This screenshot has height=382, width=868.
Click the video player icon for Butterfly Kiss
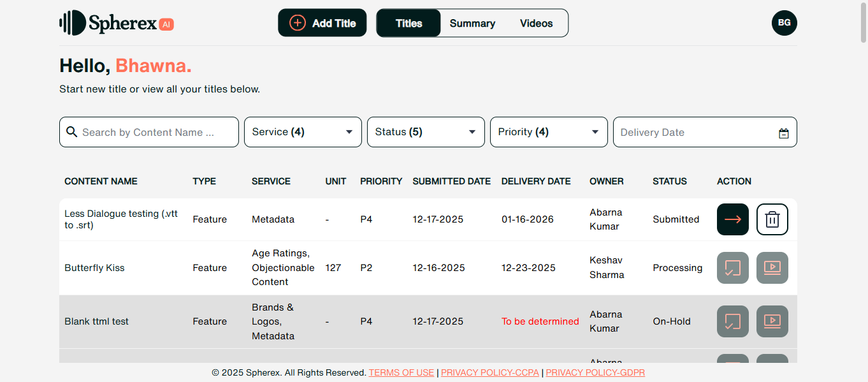click(772, 268)
